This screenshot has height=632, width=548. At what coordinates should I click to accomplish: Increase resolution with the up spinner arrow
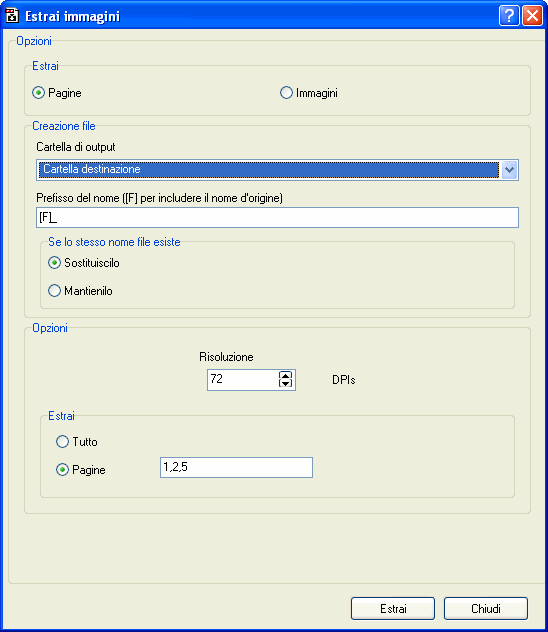point(285,375)
